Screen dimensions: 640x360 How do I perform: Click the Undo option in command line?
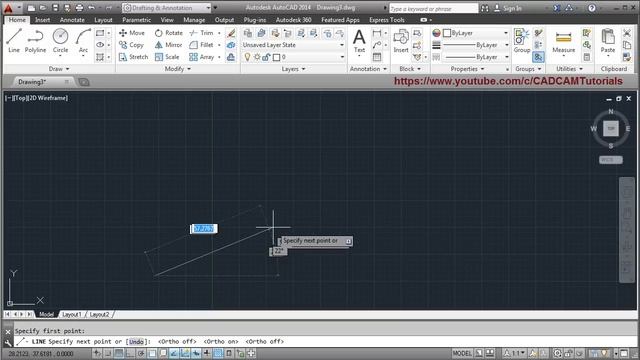pos(136,342)
